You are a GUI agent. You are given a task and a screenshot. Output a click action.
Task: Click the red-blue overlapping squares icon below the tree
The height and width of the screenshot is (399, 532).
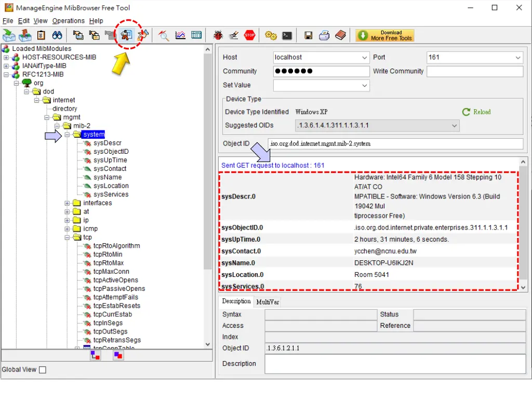coord(118,355)
